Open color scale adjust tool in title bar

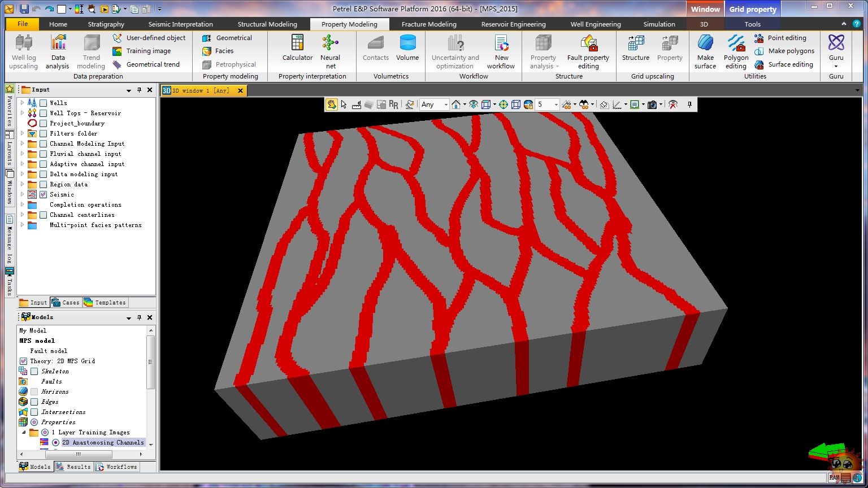pyautogui.click(x=79, y=9)
